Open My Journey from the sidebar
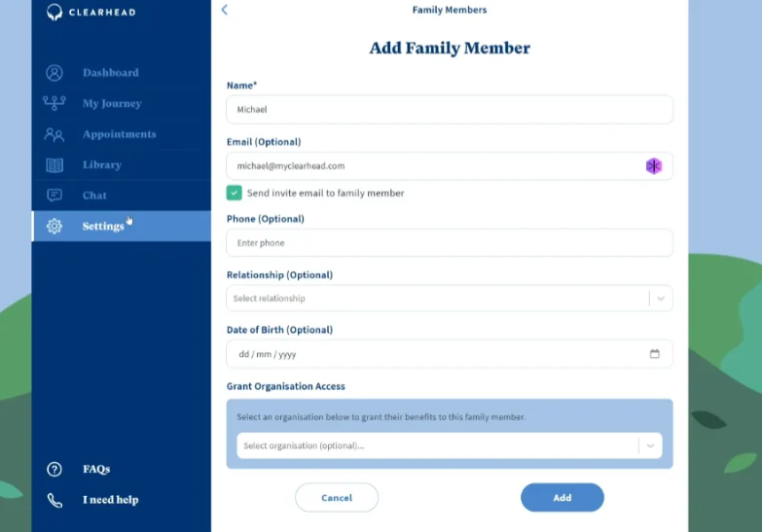Viewport: 762px width, 532px height. [x=122, y=103]
